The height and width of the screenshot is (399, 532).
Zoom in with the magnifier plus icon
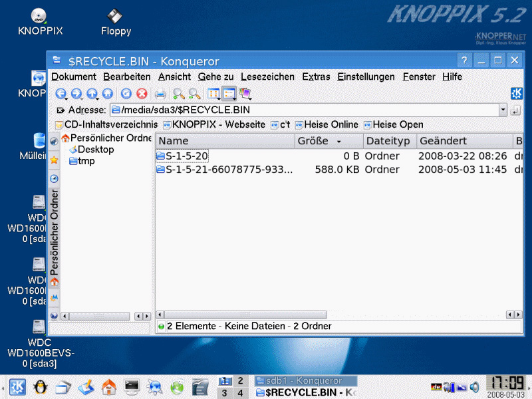(178, 94)
